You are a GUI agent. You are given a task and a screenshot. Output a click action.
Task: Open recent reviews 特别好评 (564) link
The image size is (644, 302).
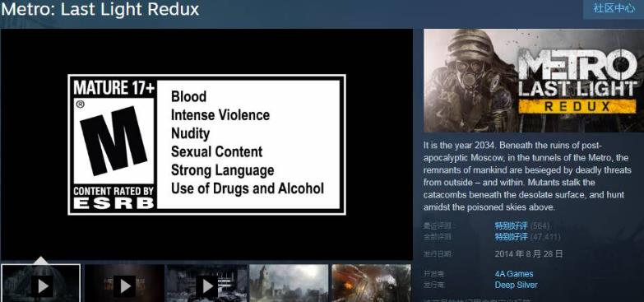521,225
